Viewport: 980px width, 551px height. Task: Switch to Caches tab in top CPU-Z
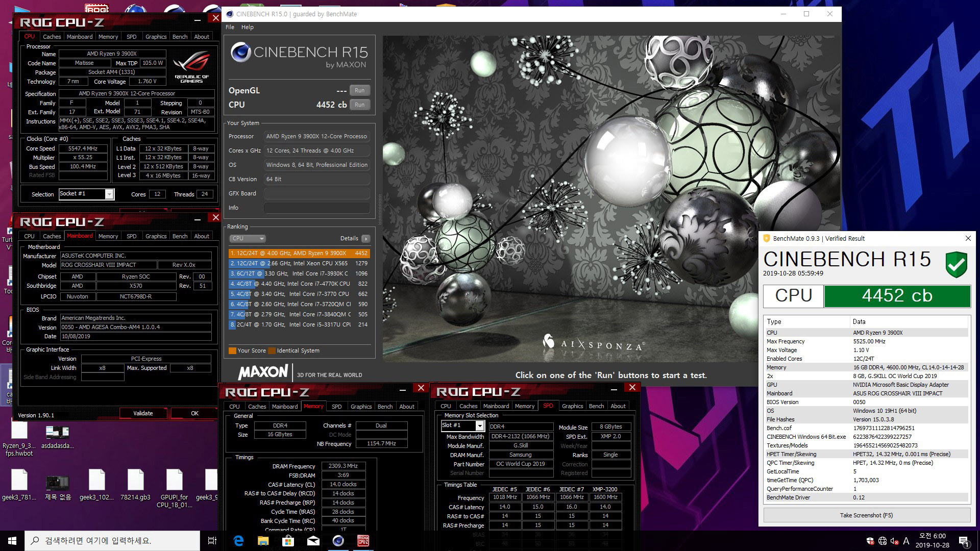click(x=52, y=37)
